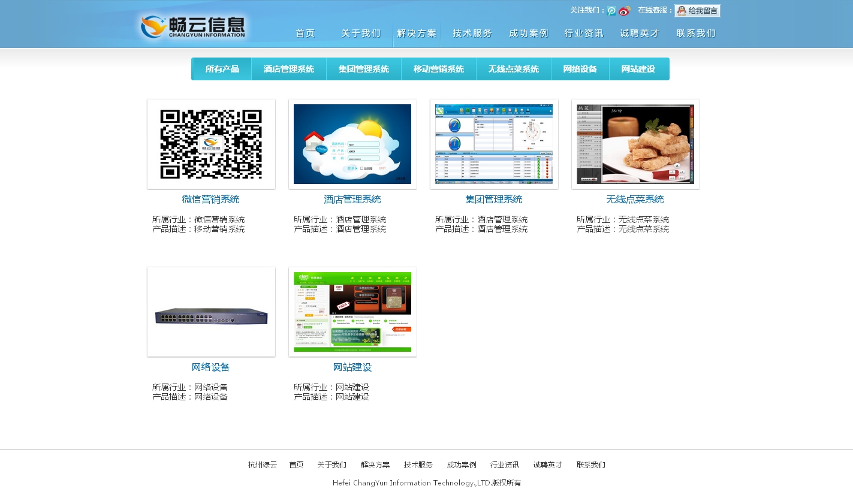
Task: Click the footer 成功案例 link
Action: click(462, 465)
